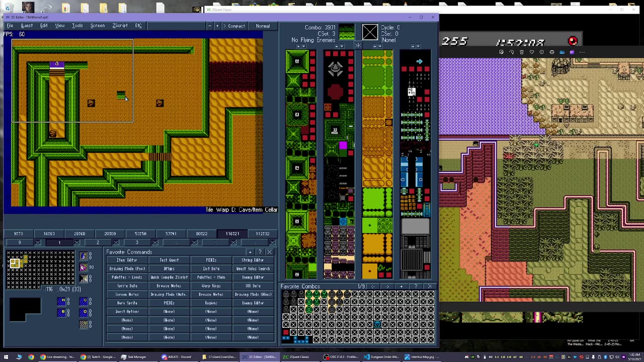The width and height of the screenshot is (644, 362).
Task: Click warp return square A
Action: pyautogui.click(x=61, y=302)
